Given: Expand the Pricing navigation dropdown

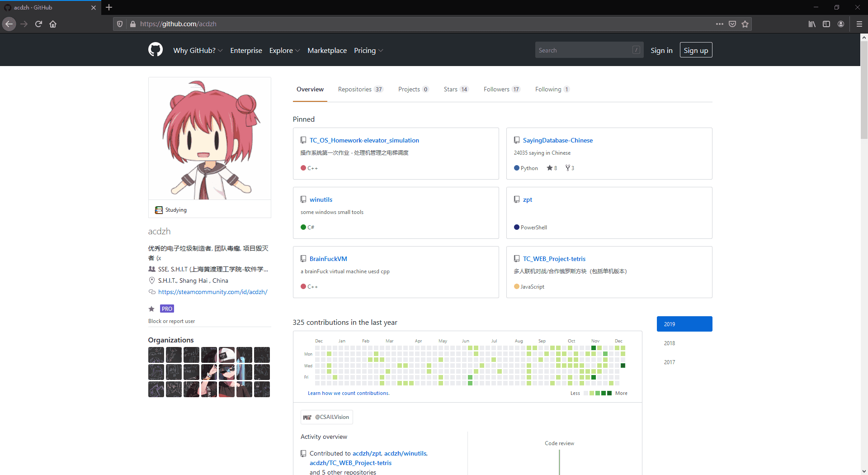Looking at the screenshot, I should tap(368, 51).
